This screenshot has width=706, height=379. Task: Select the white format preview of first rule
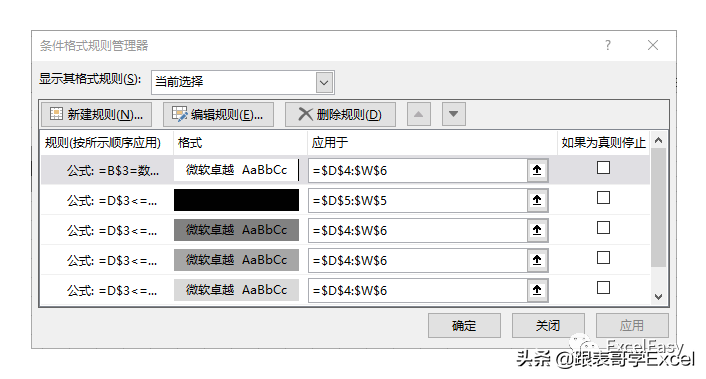point(236,170)
